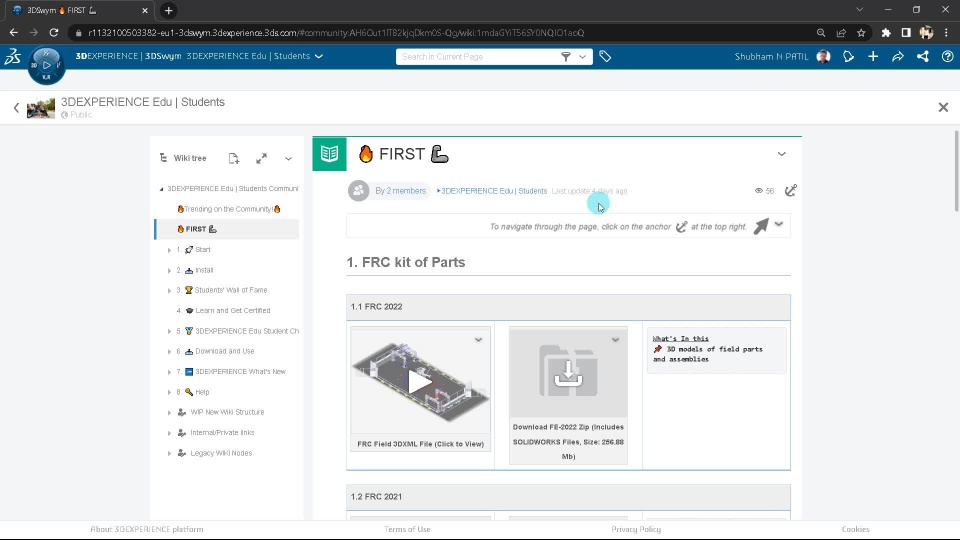The width and height of the screenshot is (960, 540).
Task: Open the help question mark icon
Action: point(947,56)
